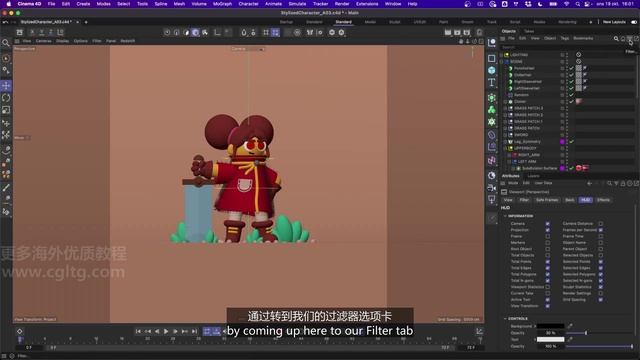Enable the Render Settings HUD checkbox
The image size is (640, 360).
tap(601, 293)
